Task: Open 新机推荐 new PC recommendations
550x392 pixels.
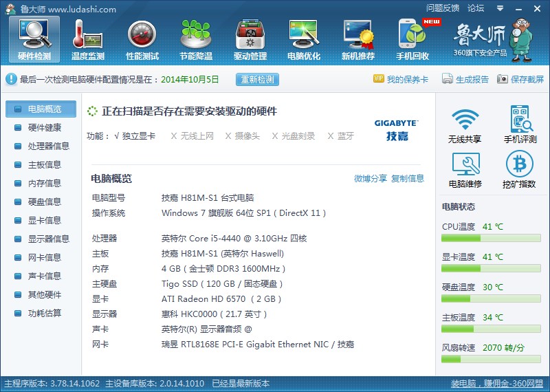Action: [x=357, y=40]
